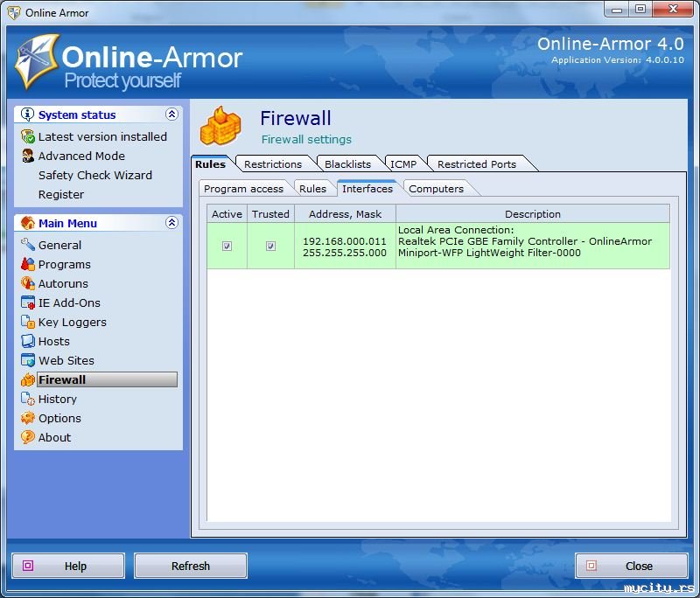Click Advanced Mode text

coord(81,156)
